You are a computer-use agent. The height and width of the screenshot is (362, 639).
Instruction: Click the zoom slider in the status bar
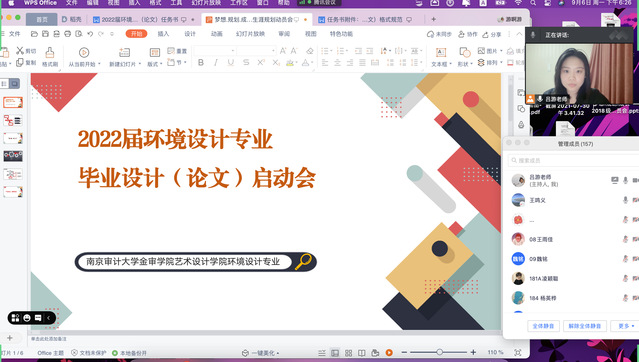439,352
